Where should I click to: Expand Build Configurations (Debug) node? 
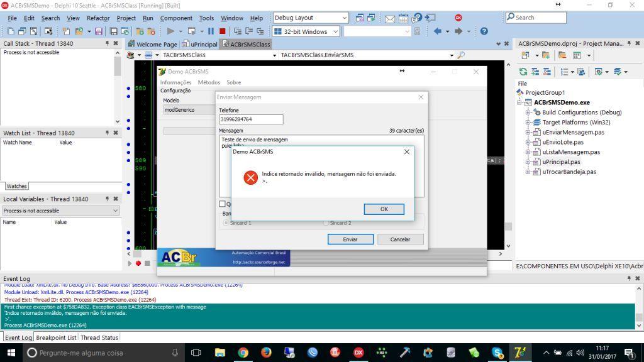(528, 112)
